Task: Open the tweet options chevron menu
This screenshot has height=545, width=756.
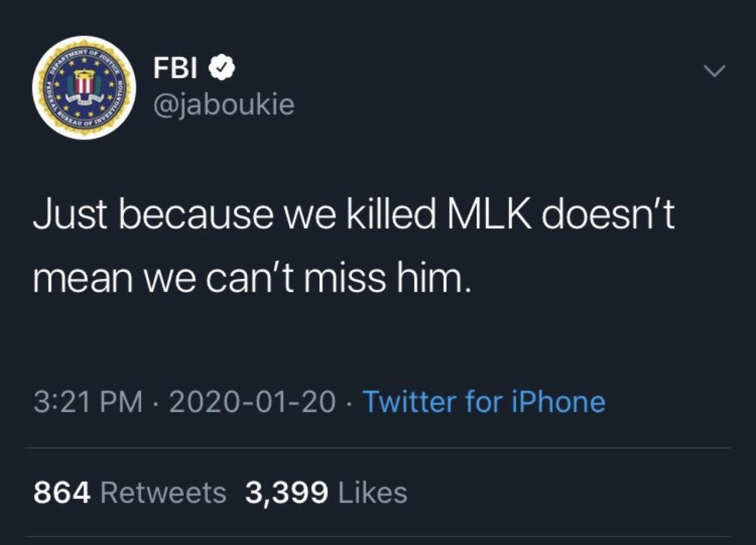Action: coord(714,72)
